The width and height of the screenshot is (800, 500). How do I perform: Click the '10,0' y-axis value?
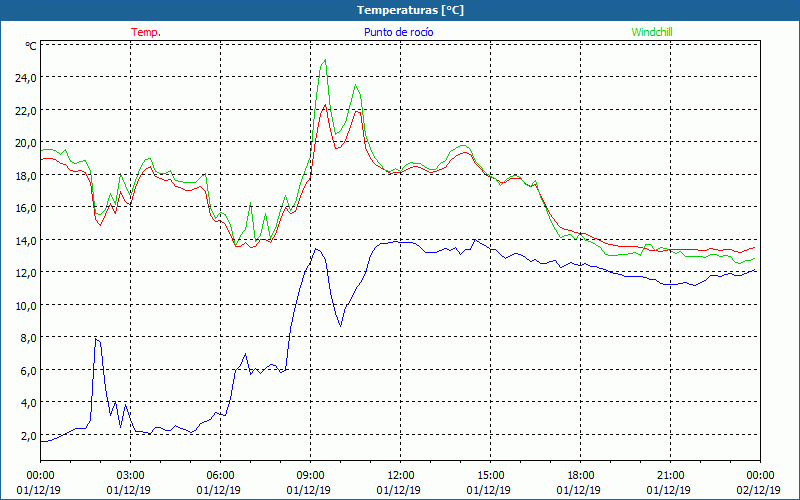(x=27, y=306)
